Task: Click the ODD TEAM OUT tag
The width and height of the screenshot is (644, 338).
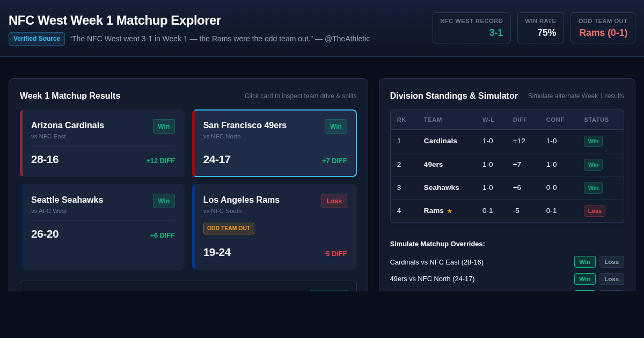Action: pyautogui.click(x=229, y=229)
